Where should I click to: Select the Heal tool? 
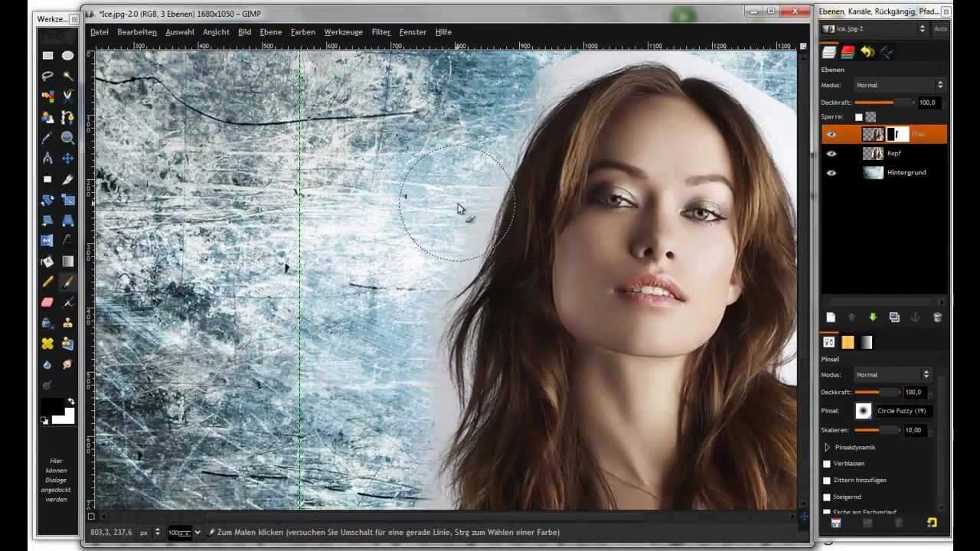click(47, 344)
